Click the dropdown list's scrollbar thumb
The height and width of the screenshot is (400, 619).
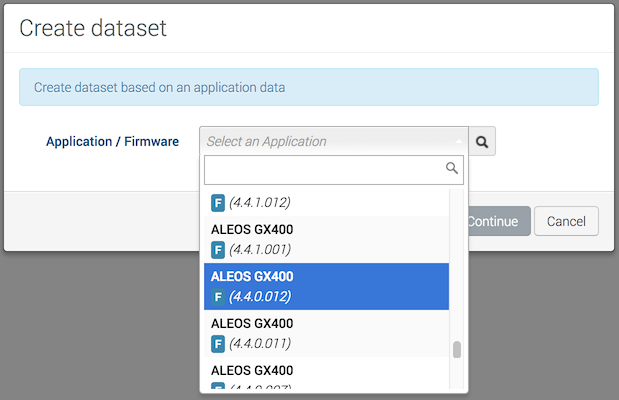[x=457, y=349]
